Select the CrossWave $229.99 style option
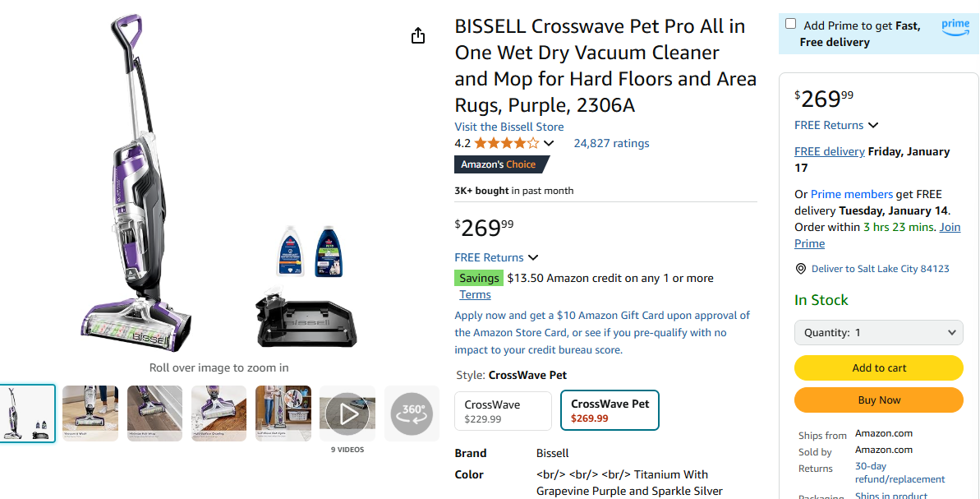The width and height of the screenshot is (980, 499). click(503, 409)
